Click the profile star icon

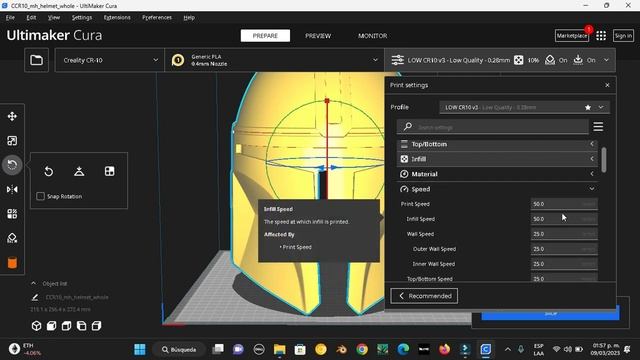[x=588, y=107]
